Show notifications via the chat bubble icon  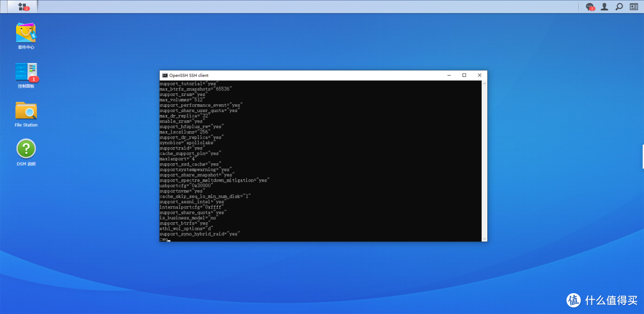tap(590, 7)
